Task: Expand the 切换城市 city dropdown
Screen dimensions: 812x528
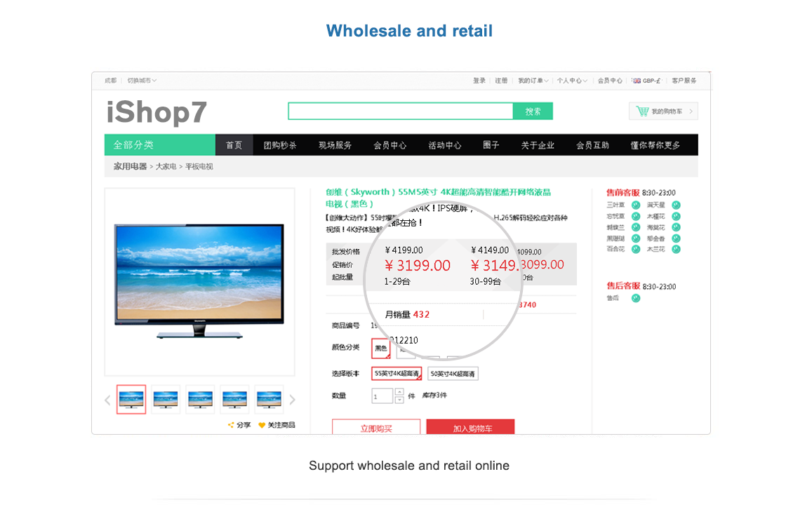Action: (x=142, y=81)
